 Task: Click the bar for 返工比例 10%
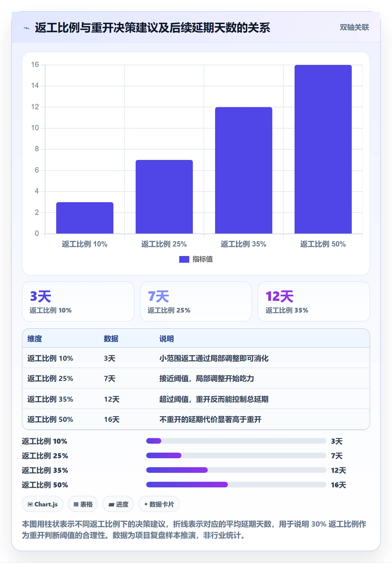(85, 218)
